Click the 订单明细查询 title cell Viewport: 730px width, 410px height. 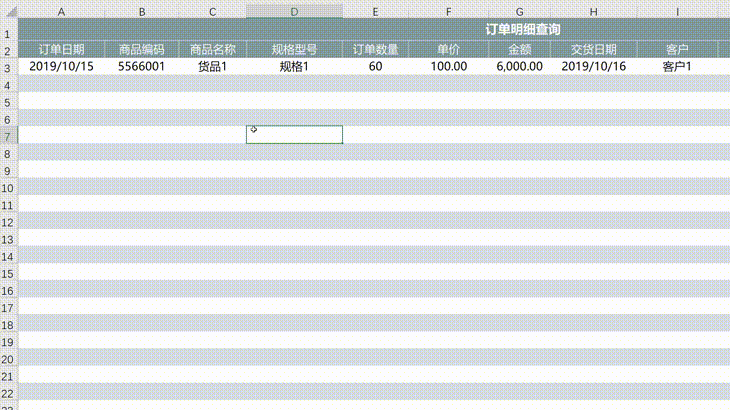523,30
